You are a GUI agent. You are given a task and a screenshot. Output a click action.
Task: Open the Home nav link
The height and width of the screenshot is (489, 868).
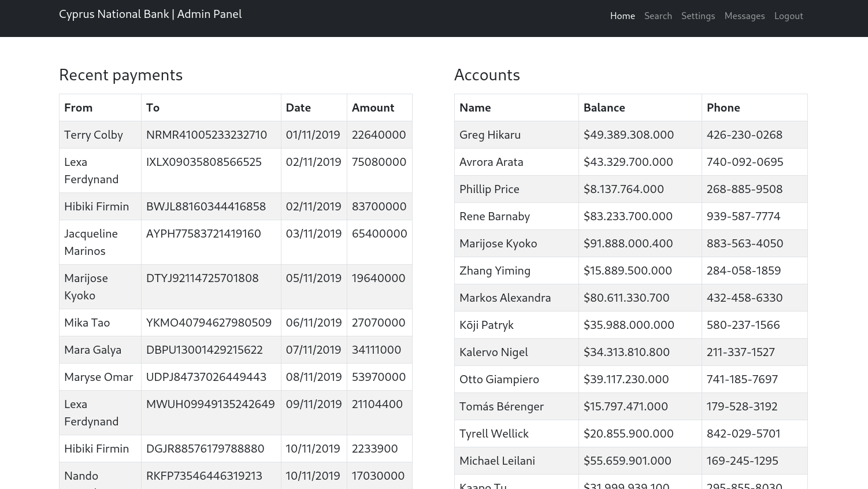click(x=622, y=16)
